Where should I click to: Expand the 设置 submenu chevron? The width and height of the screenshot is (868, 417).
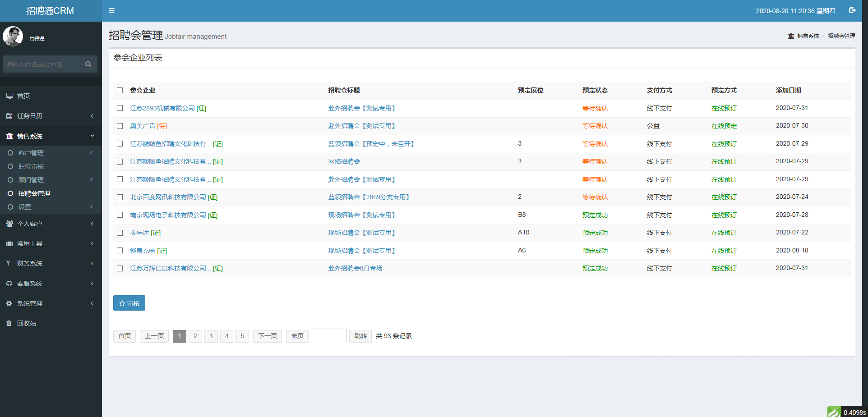click(x=92, y=207)
